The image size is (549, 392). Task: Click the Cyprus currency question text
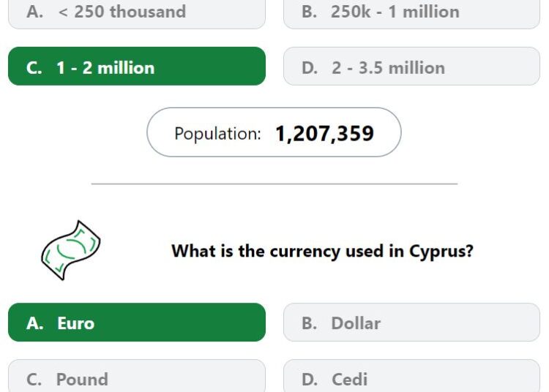(x=323, y=252)
